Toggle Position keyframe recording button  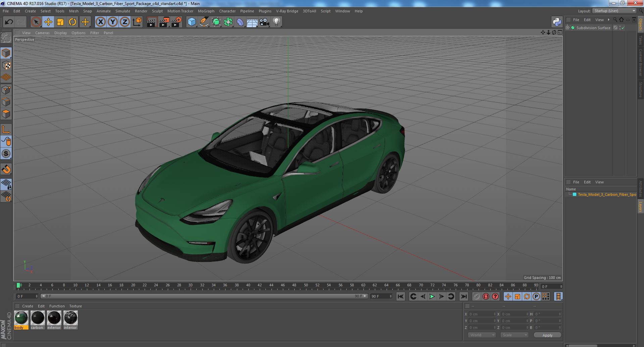(x=508, y=296)
